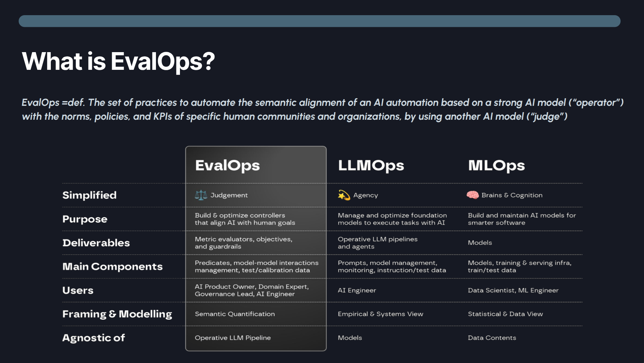Select the shooting star Agency icon

click(x=344, y=195)
